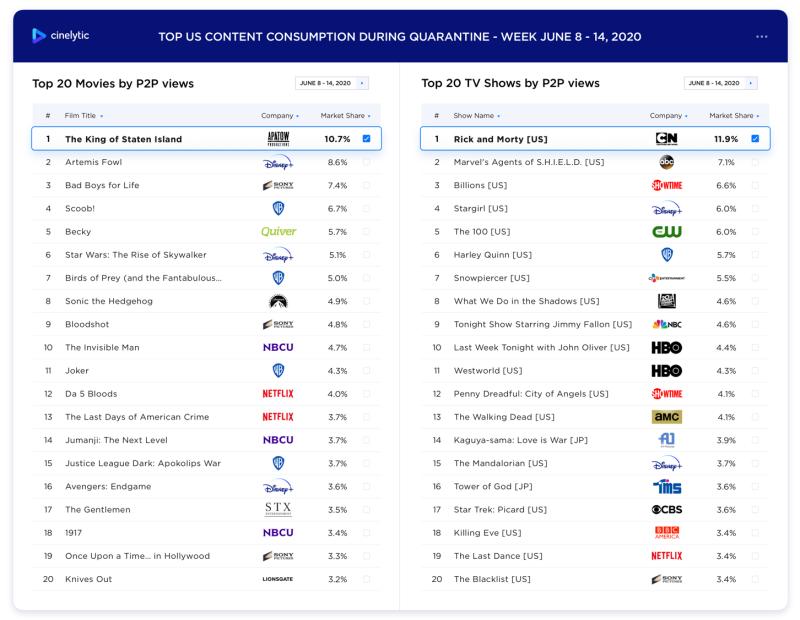The height and width of the screenshot is (620, 800).
Task: Select the 11.9% market share value
Action: click(726, 139)
